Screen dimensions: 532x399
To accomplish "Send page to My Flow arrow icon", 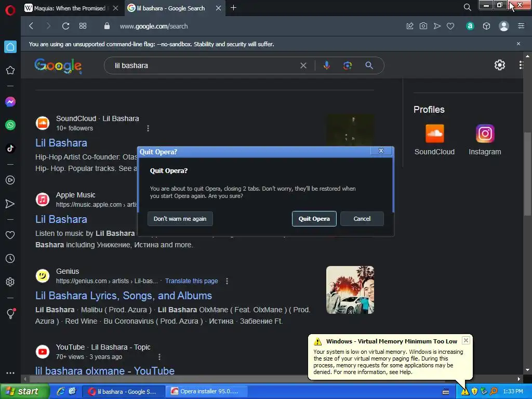I will pyautogui.click(x=437, y=26).
